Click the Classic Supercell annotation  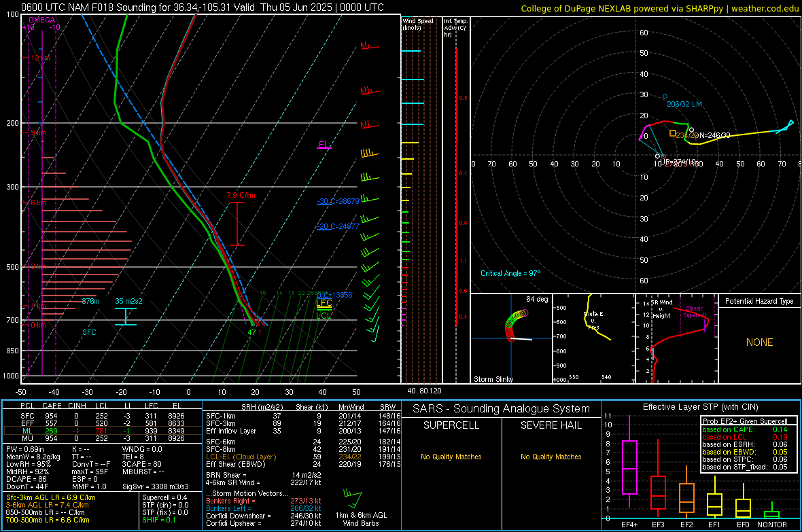pyautogui.click(x=695, y=312)
